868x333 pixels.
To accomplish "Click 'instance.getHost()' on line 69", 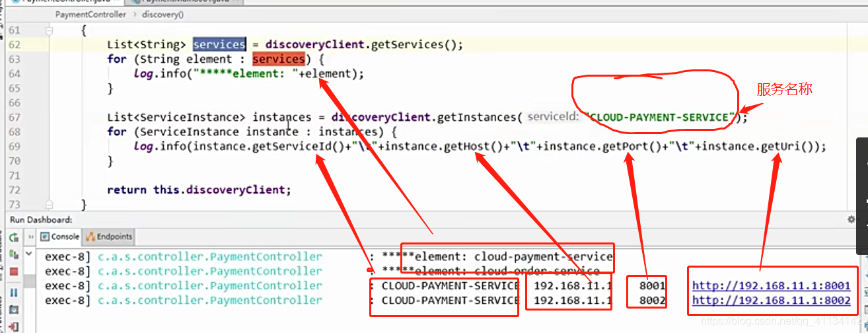I will (x=444, y=146).
